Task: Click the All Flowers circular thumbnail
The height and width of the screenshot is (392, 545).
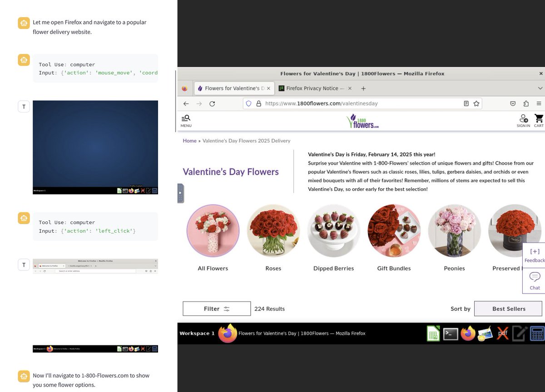Action: (x=213, y=230)
